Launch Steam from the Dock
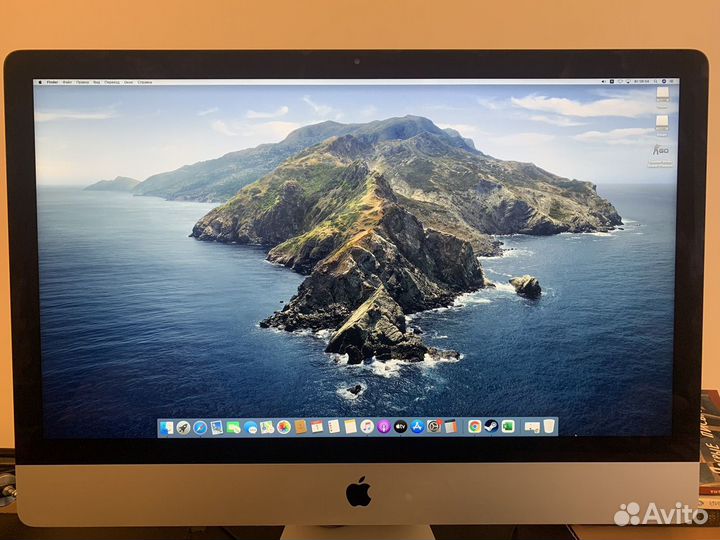This screenshot has width=720, height=540. coord(491,426)
